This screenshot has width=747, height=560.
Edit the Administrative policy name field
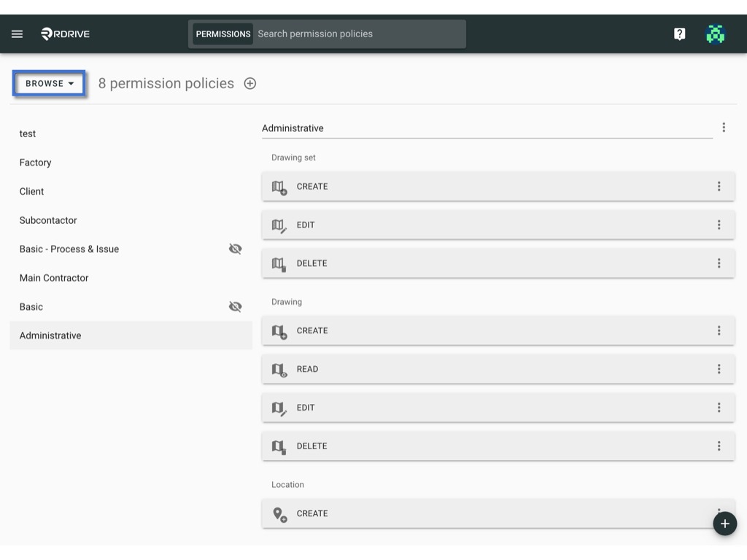click(487, 128)
